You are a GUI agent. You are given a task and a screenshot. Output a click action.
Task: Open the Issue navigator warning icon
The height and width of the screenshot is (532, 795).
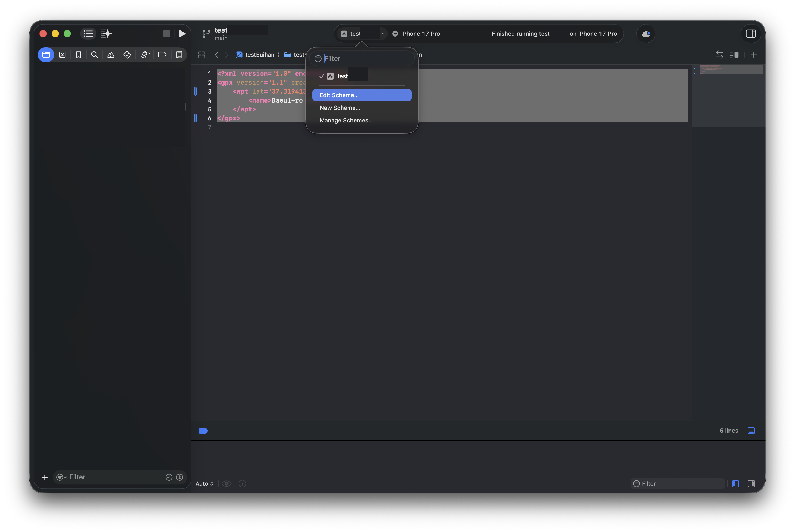point(111,55)
